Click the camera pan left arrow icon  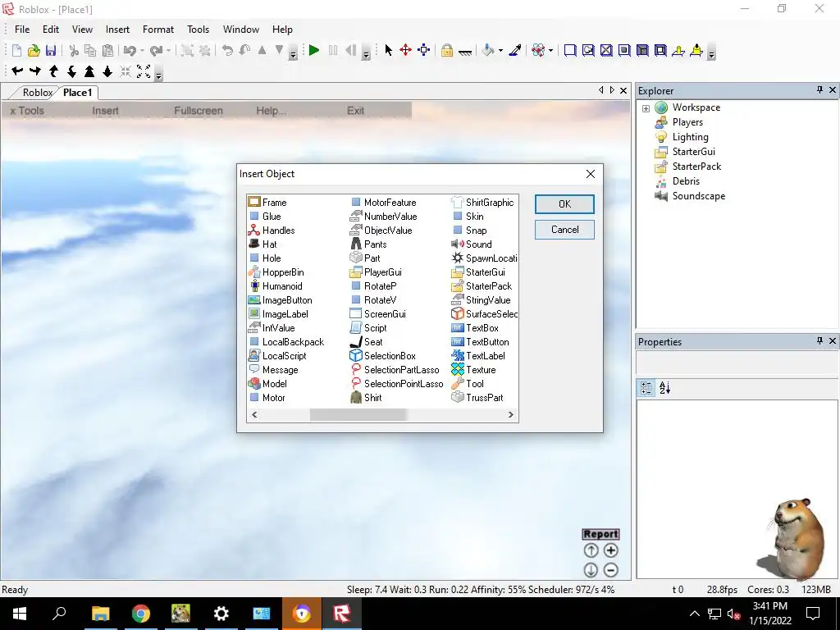(17, 71)
